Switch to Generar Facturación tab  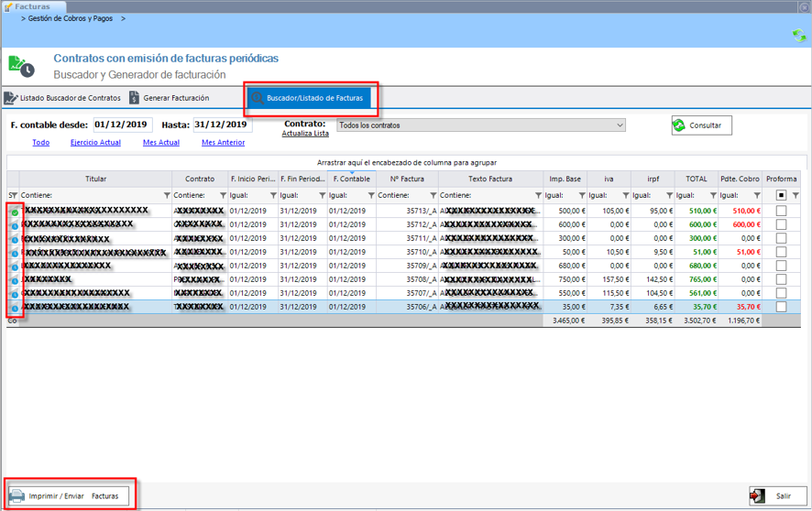(170, 98)
